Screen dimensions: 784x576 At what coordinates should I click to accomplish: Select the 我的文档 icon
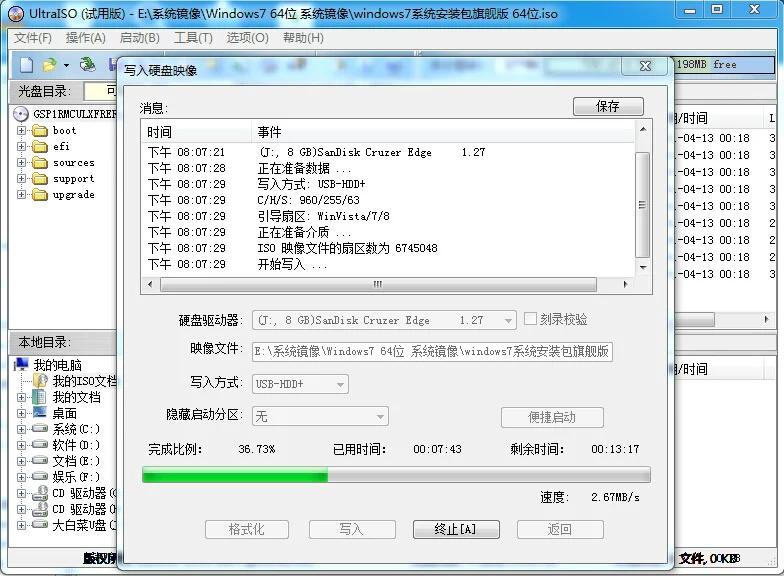coord(39,397)
